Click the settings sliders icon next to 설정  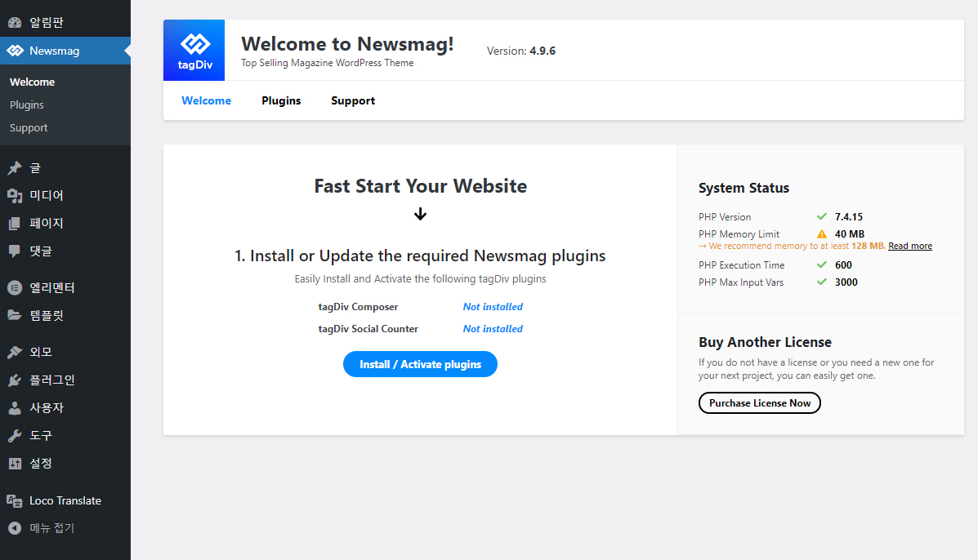click(x=15, y=464)
